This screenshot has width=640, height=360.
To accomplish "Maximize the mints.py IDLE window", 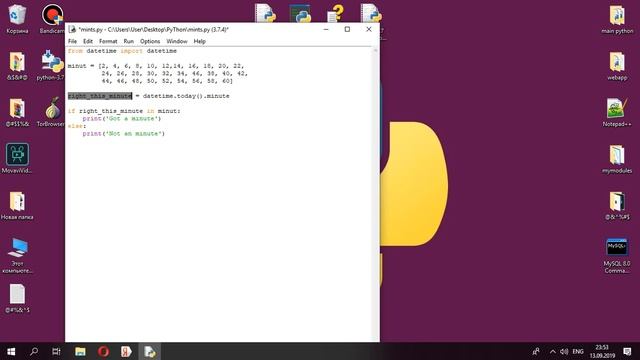I will (x=347, y=29).
